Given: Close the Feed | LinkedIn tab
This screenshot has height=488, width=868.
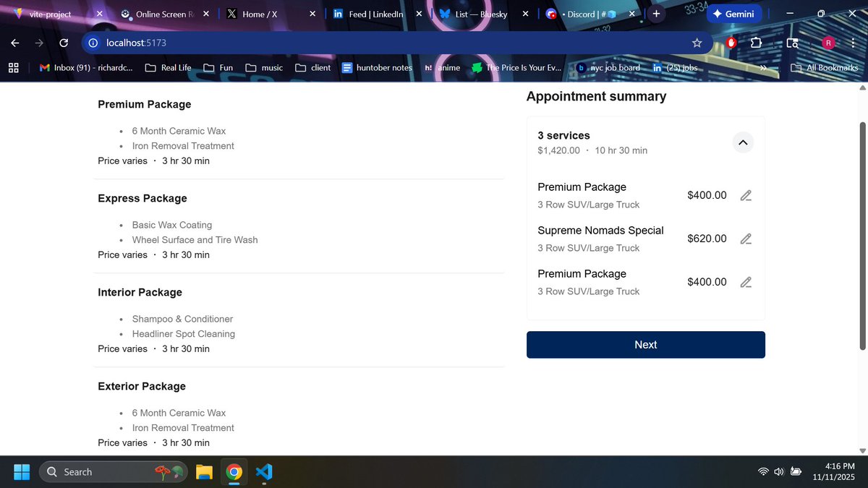Looking at the screenshot, I should click(x=419, y=14).
